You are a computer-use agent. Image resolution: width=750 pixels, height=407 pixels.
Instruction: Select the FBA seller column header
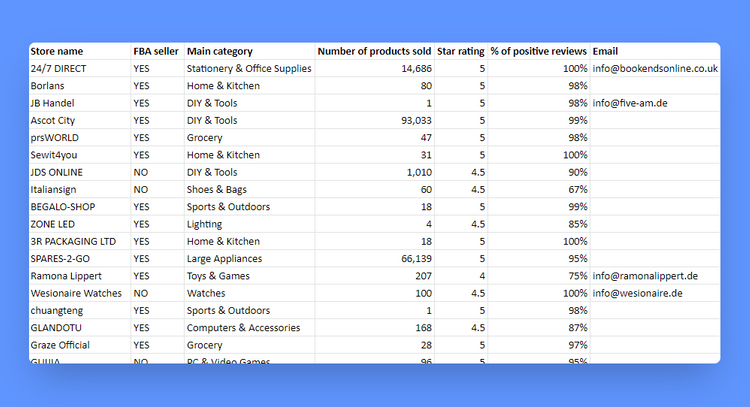[x=154, y=51]
